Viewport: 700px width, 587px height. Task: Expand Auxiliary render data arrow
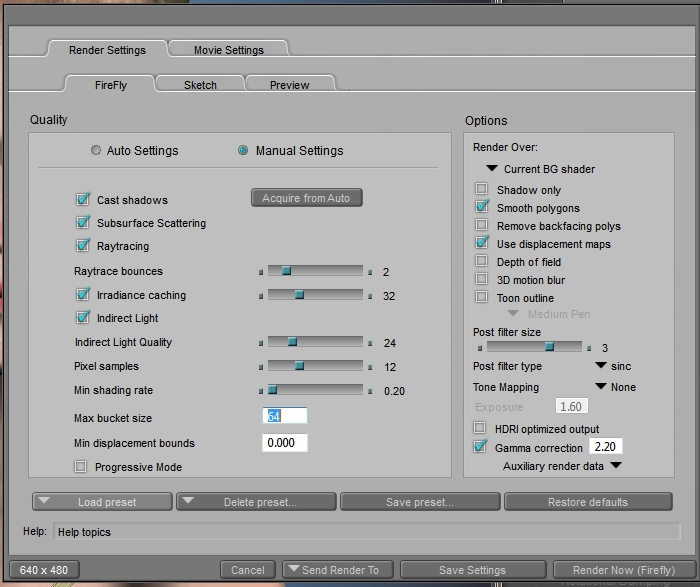(x=616, y=466)
